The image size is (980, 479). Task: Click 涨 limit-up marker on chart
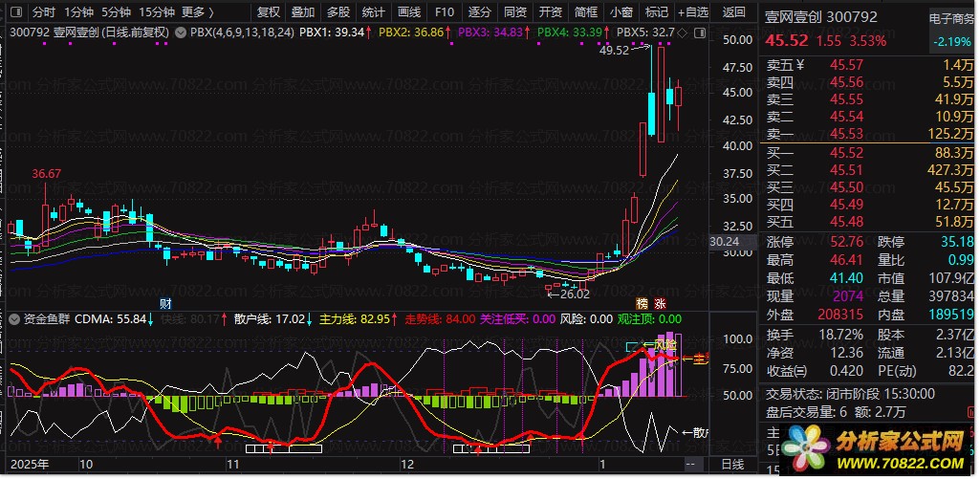tap(660, 303)
